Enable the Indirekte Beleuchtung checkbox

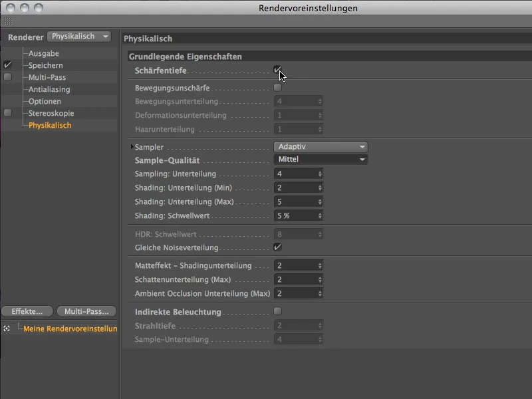pyautogui.click(x=277, y=311)
